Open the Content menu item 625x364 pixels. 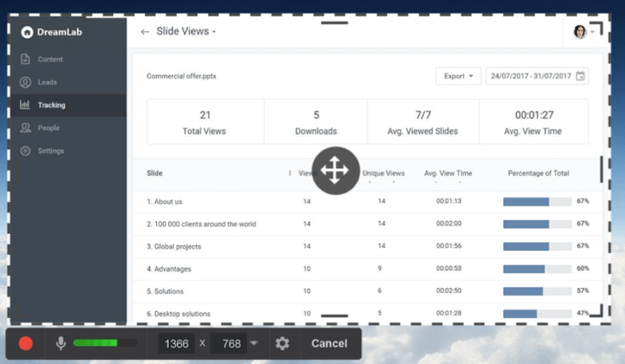[x=68, y=59]
